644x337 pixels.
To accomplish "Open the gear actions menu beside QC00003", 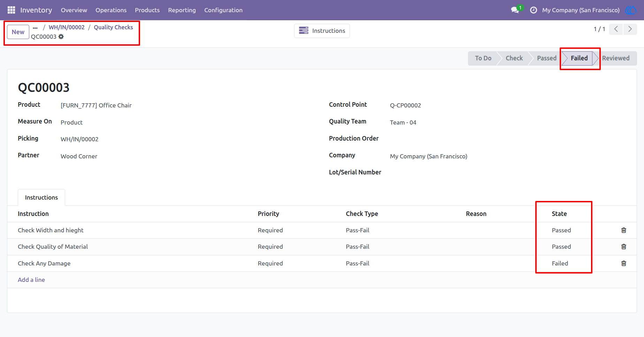I will (61, 37).
